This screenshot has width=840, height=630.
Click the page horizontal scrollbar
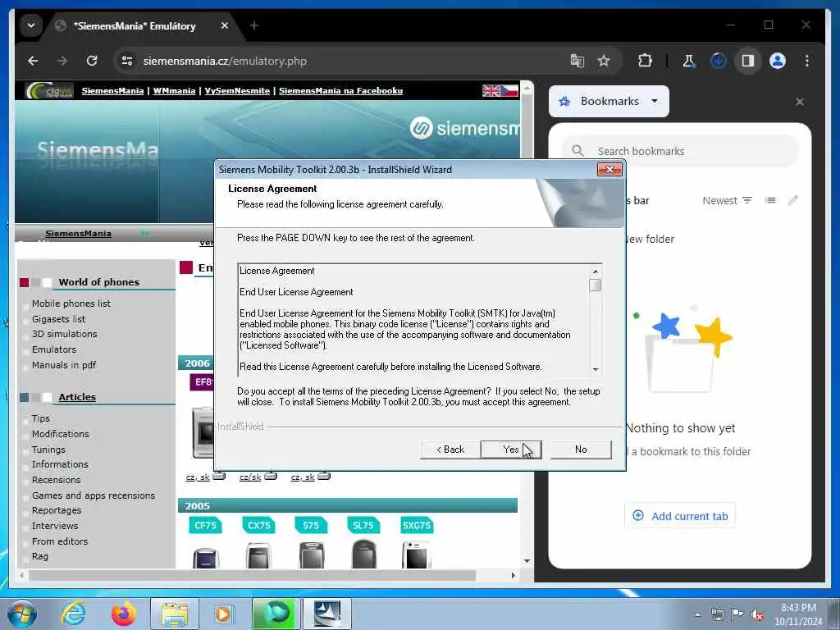click(x=252, y=575)
